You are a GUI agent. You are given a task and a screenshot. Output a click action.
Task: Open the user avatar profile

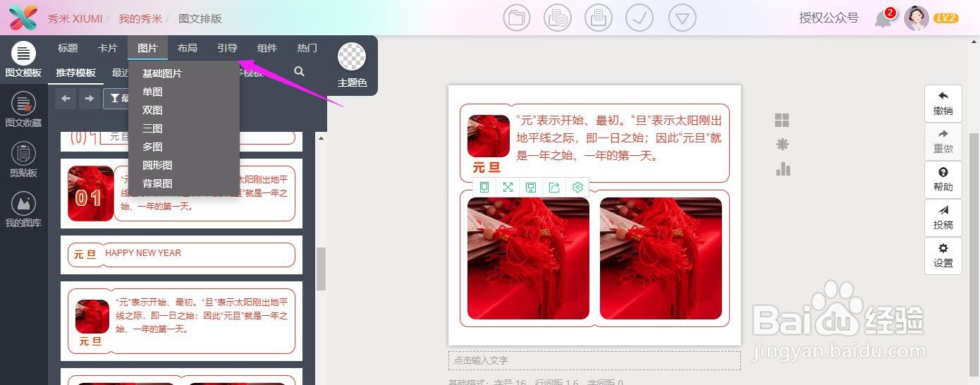(917, 18)
